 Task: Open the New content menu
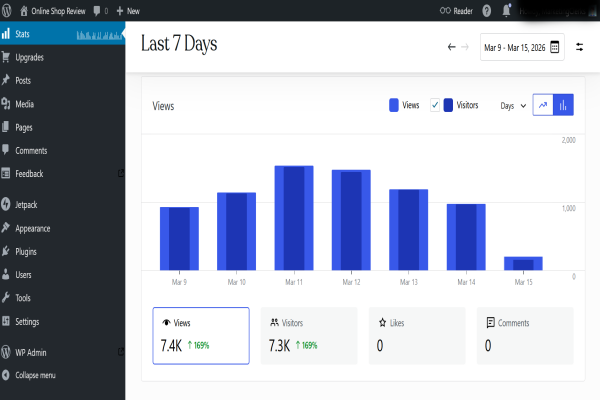pyautogui.click(x=127, y=10)
